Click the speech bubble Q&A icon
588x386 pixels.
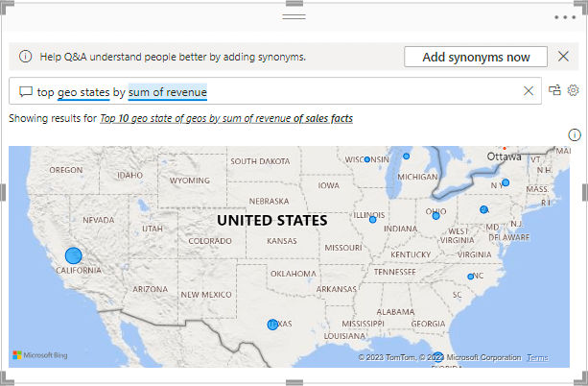[x=26, y=91]
